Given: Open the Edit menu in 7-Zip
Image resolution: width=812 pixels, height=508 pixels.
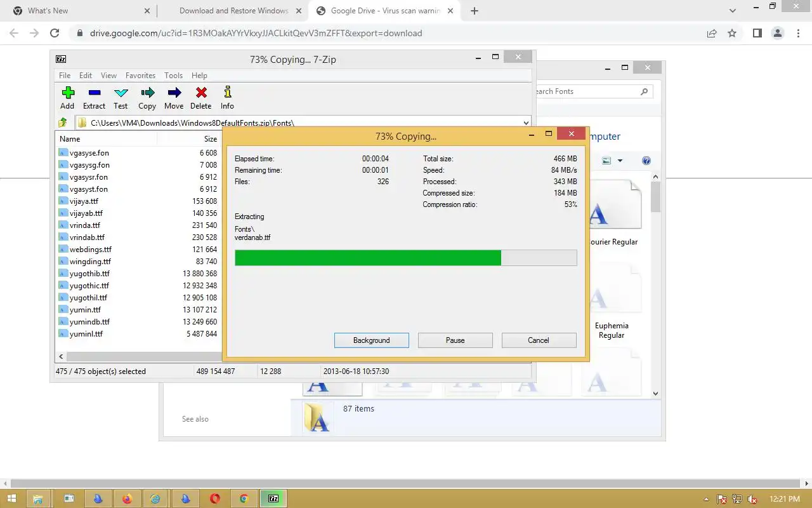Looking at the screenshot, I should click(x=86, y=75).
